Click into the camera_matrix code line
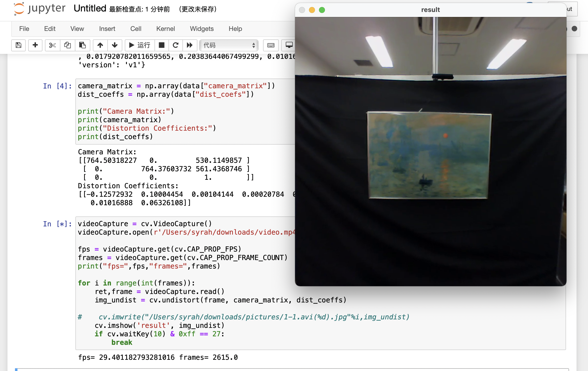Image resolution: width=588 pixels, height=371 pixels. (176, 86)
